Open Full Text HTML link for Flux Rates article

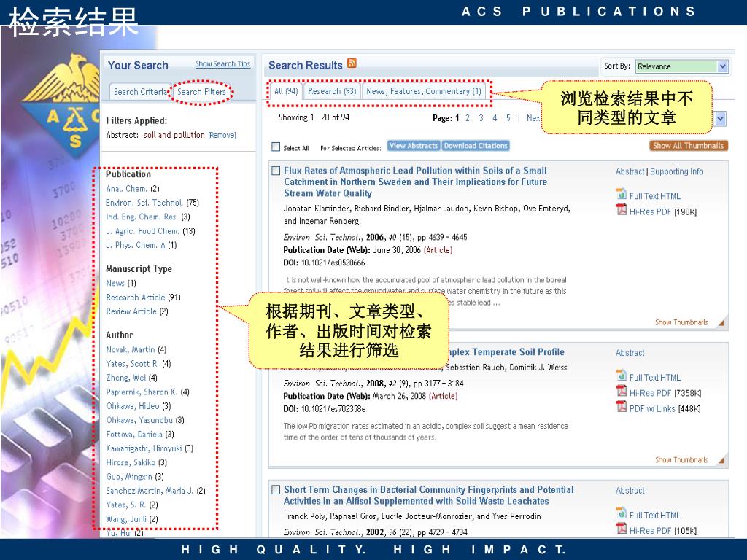[654, 196]
